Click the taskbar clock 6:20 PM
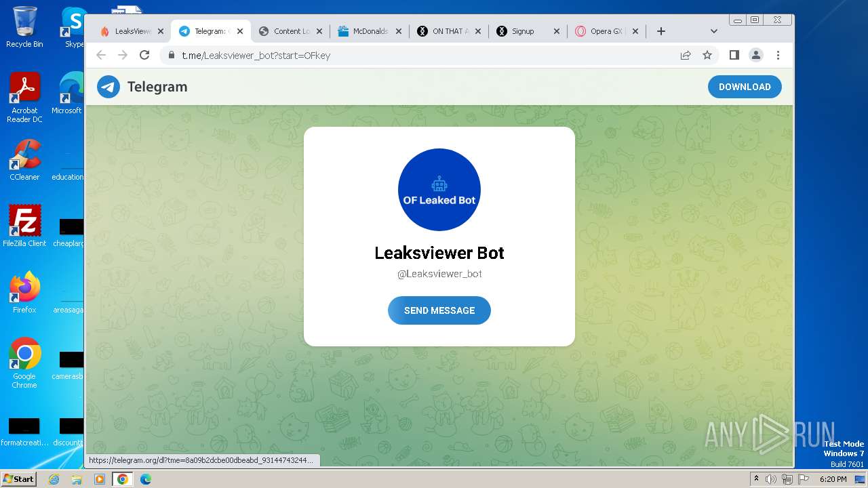The image size is (868, 488). click(833, 479)
